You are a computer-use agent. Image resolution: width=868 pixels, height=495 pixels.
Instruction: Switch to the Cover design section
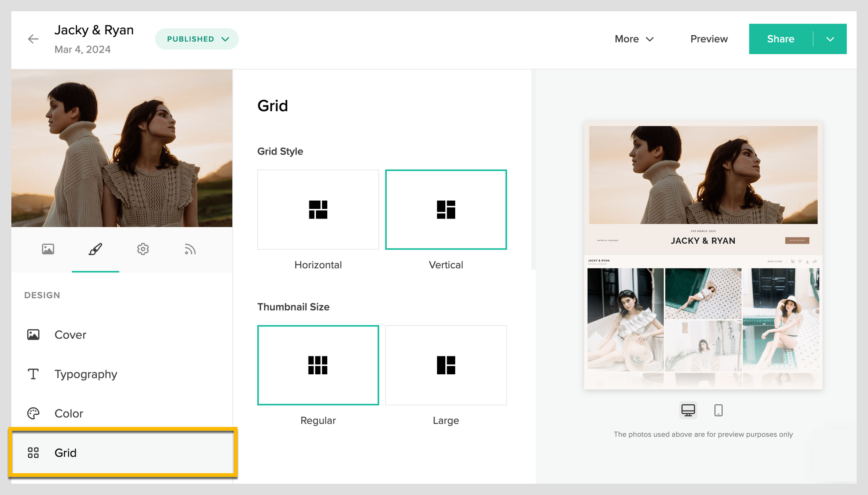click(x=70, y=334)
